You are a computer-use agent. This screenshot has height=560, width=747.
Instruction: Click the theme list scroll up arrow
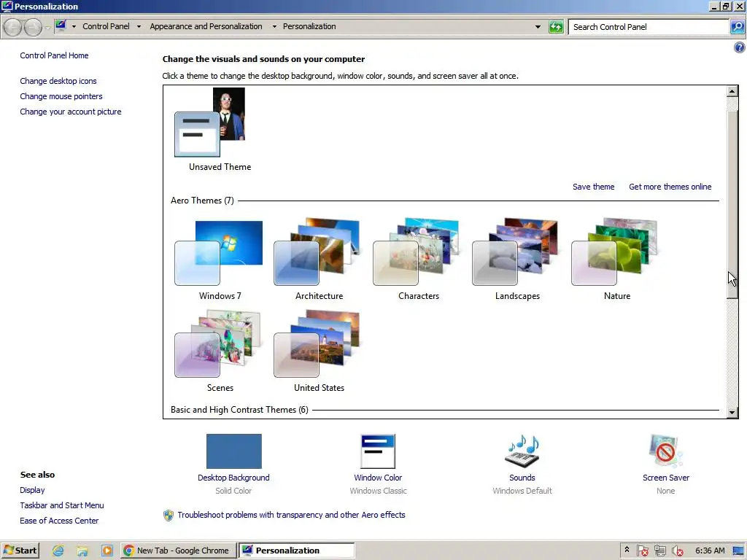[x=732, y=91]
